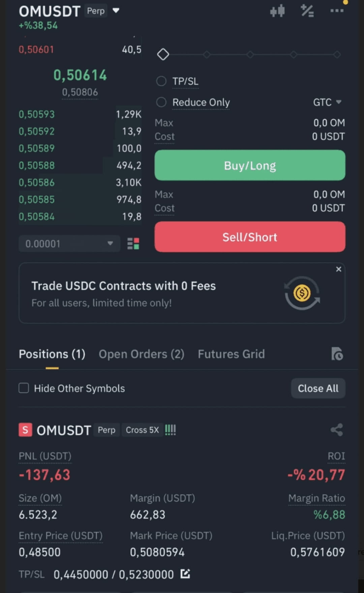The width and height of the screenshot is (364, 593).
Task: Check Hide Other Symbols
Action: (24, 388)
